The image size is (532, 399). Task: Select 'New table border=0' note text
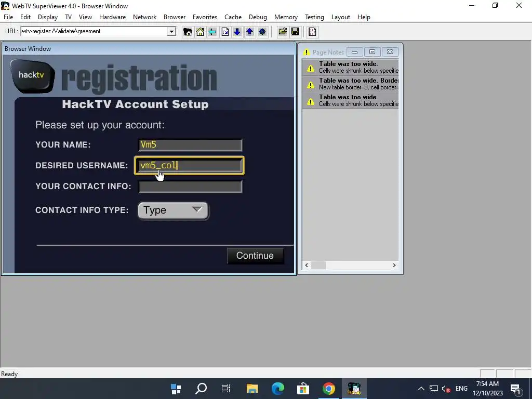pyautogui.click(x=358, y=87)
